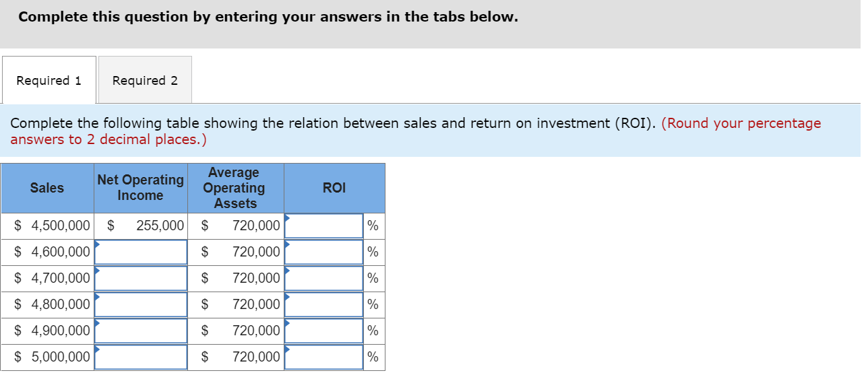Screen dimensions: 868x375
Task: Switch to the Required 1 tab
Action: [49, 80]
